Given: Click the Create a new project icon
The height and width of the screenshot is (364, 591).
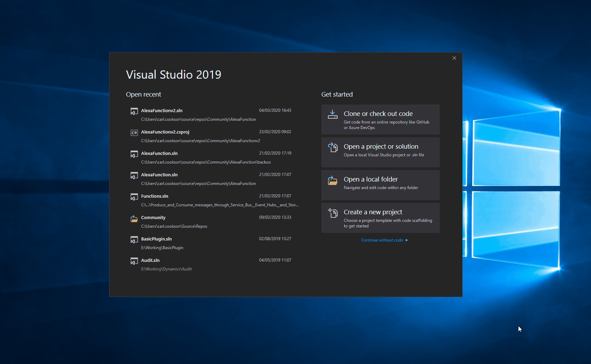Looking at the screenshot, I should pyautogui.click(x=332, y=213).
